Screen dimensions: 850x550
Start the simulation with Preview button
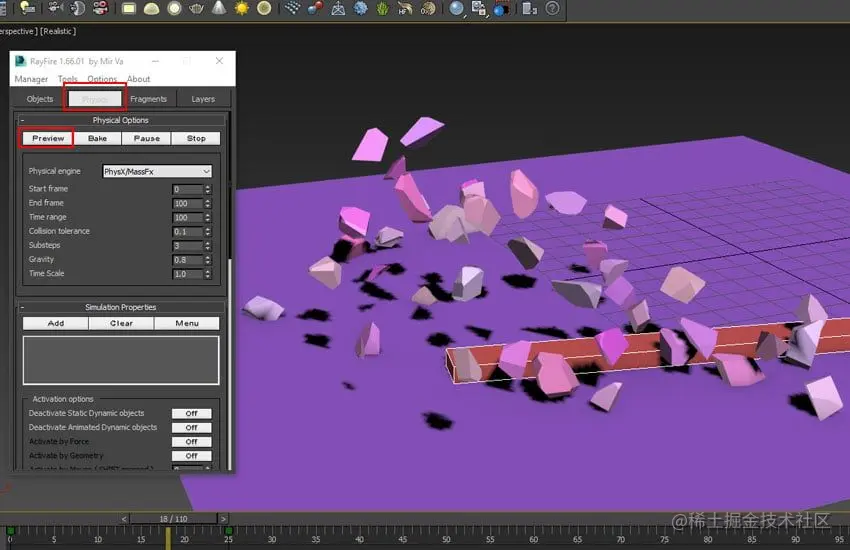tap(48, 139)
